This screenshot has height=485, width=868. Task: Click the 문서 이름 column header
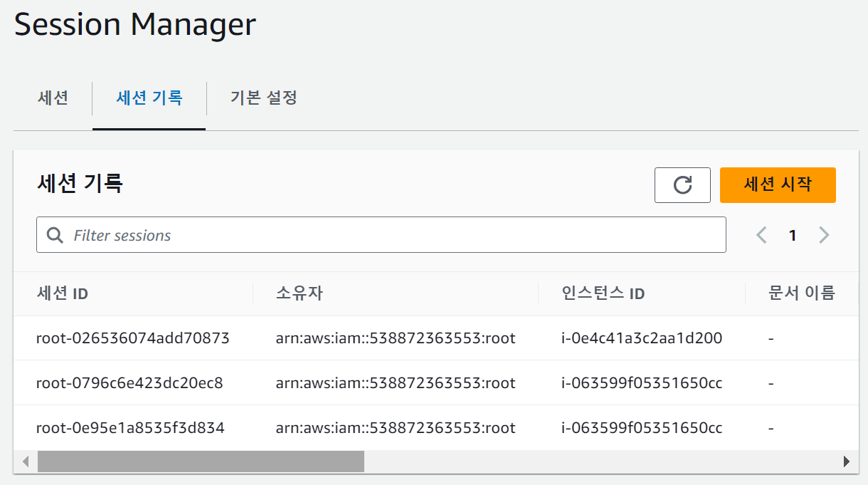click(x=802, y=293)
